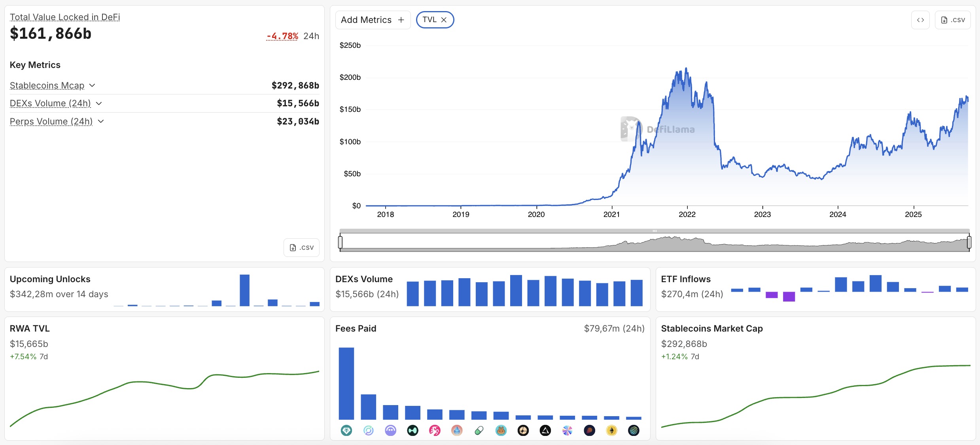This screenshot has width=980, height=445.
Task: Click the Ethereum coin icon in fees
Action: (x=611, y=430)
